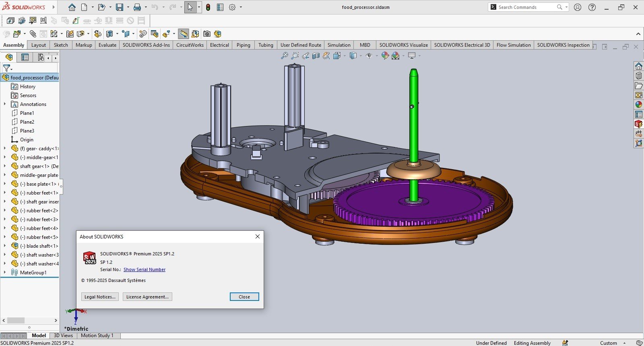The image size is (644, 346).
Task: Open Display Style dropdown arrow in view toolbar
Action: [361, 56]
